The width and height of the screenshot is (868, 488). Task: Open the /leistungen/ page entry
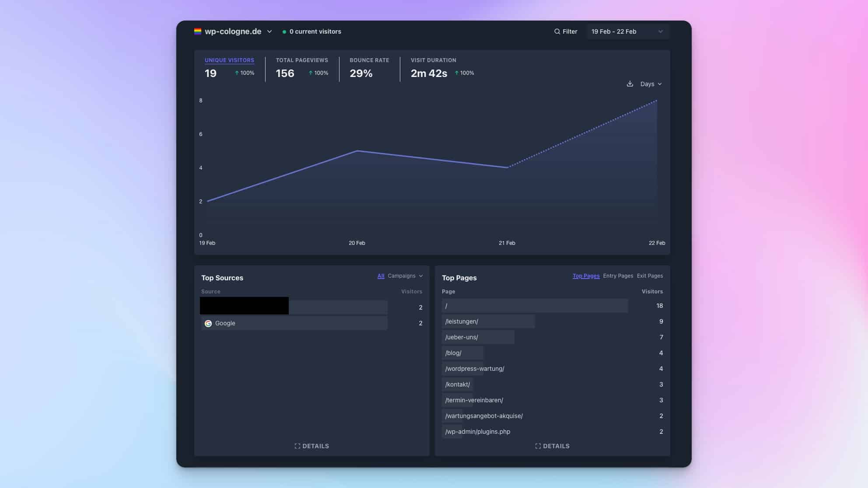[462, 321]
